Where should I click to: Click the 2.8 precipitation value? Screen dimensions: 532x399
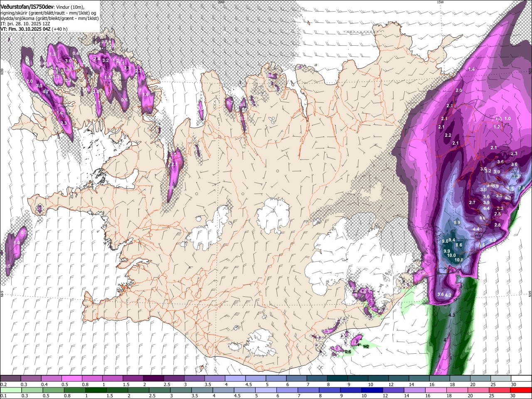click(498, 225)
